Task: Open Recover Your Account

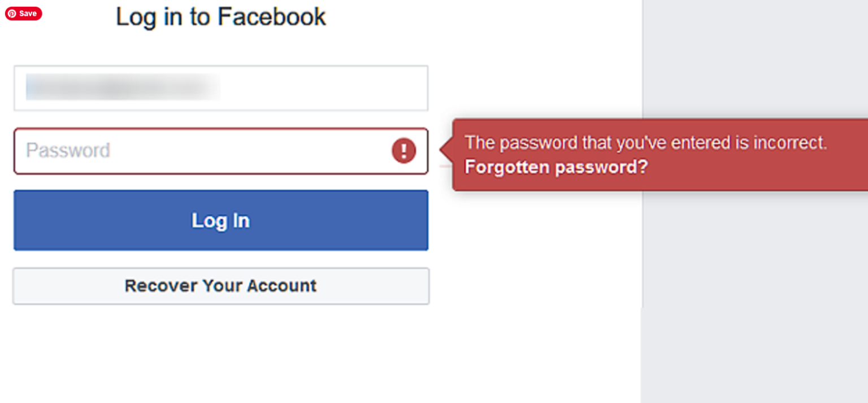Action: (221, 286)
